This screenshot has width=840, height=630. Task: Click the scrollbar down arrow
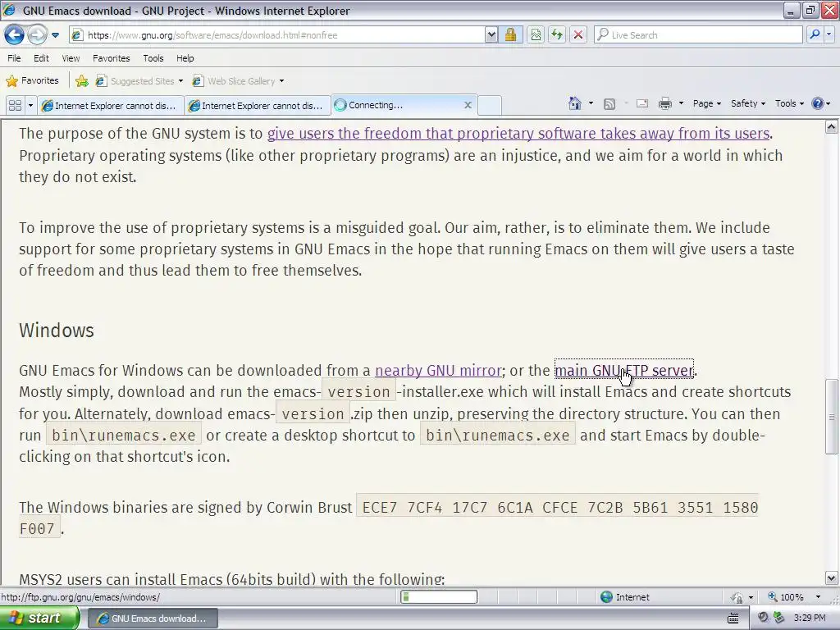point(832,578)
